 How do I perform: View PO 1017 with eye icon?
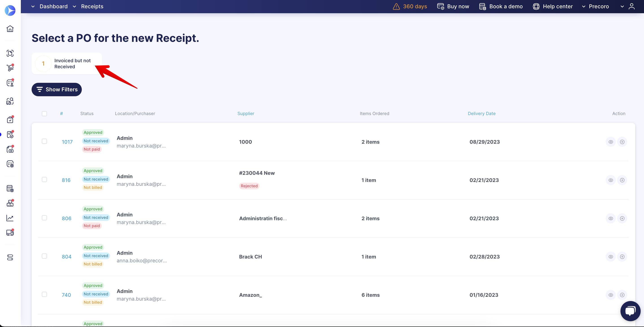611,142
